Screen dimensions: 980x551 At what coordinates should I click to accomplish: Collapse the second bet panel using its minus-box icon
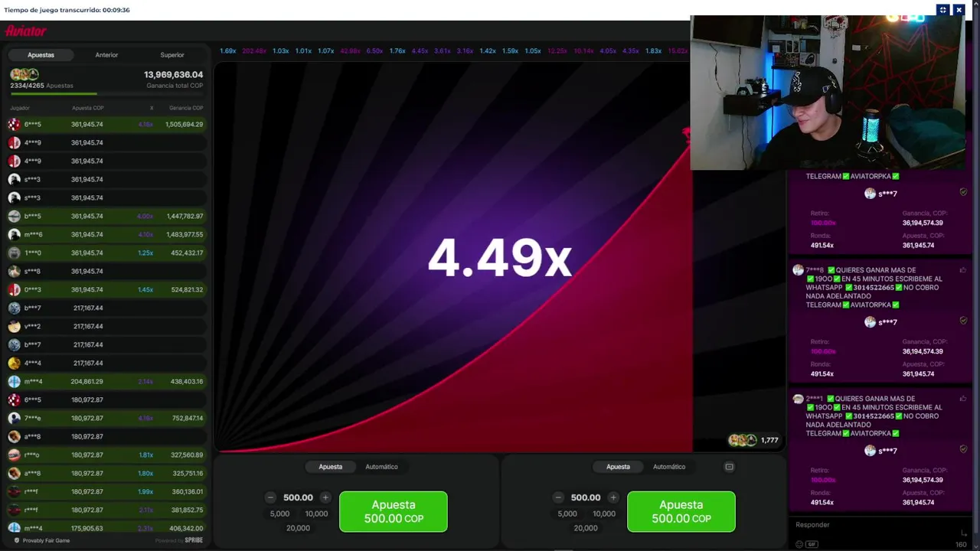(729, 467)
